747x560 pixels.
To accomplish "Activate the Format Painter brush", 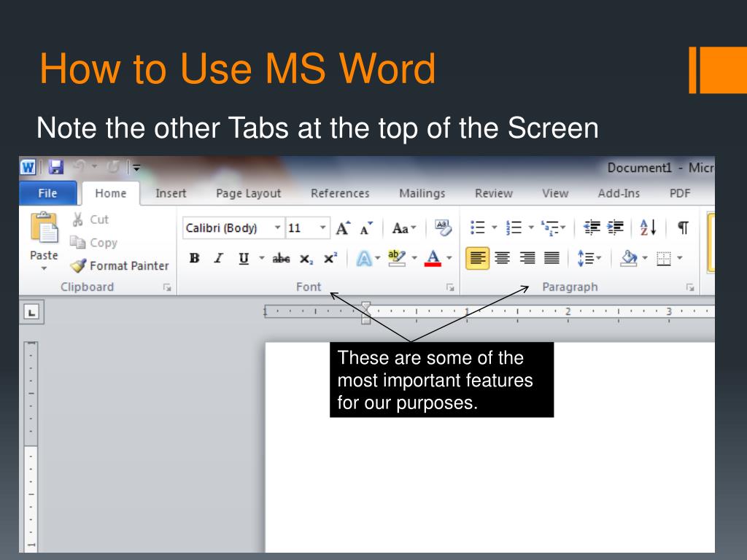I will tap(78, 265).
